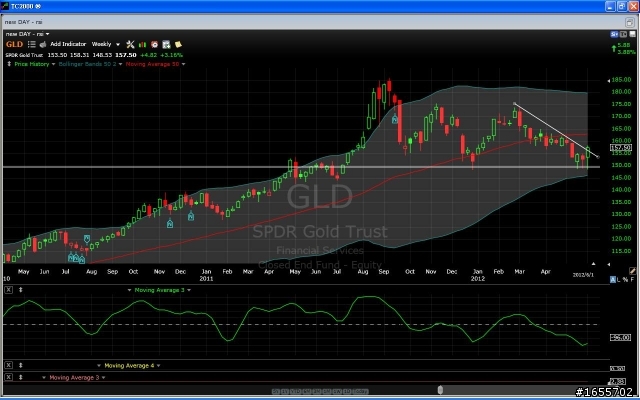Click the white panel icon top right
Screen dimensions: 640x400
click(632, 34)
